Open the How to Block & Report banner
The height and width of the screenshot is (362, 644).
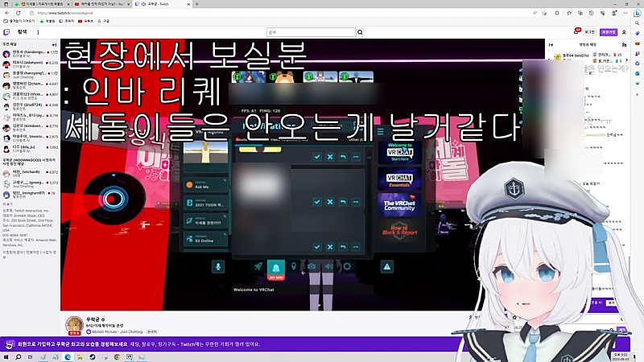[x=399, y=230]
